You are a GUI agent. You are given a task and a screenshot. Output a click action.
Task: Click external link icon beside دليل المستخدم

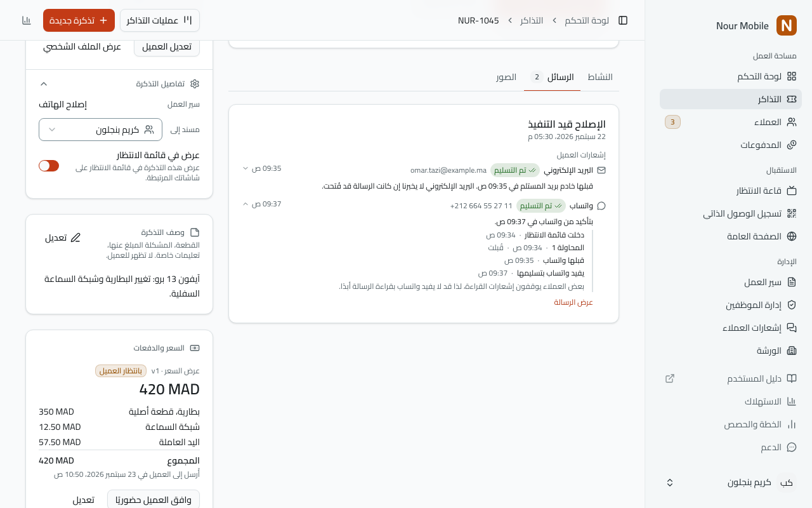[x=670, y=378]
